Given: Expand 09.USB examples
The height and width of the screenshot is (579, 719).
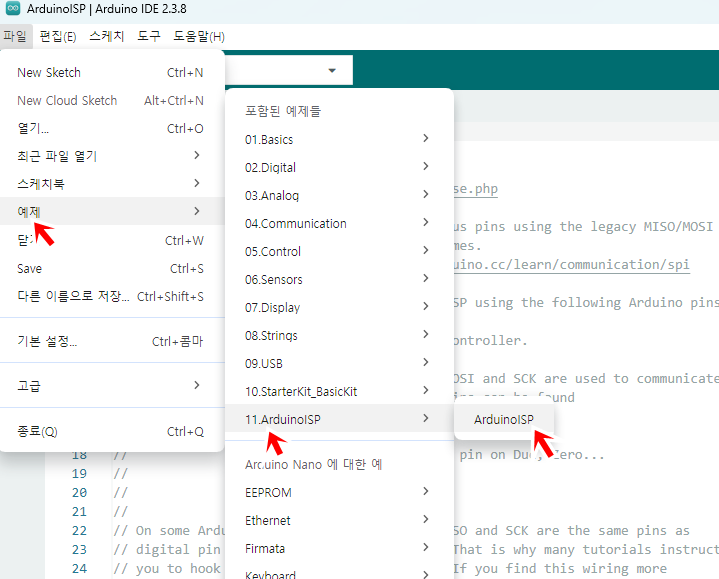Looking at the screenshot, I should click(x=339, y=363).
